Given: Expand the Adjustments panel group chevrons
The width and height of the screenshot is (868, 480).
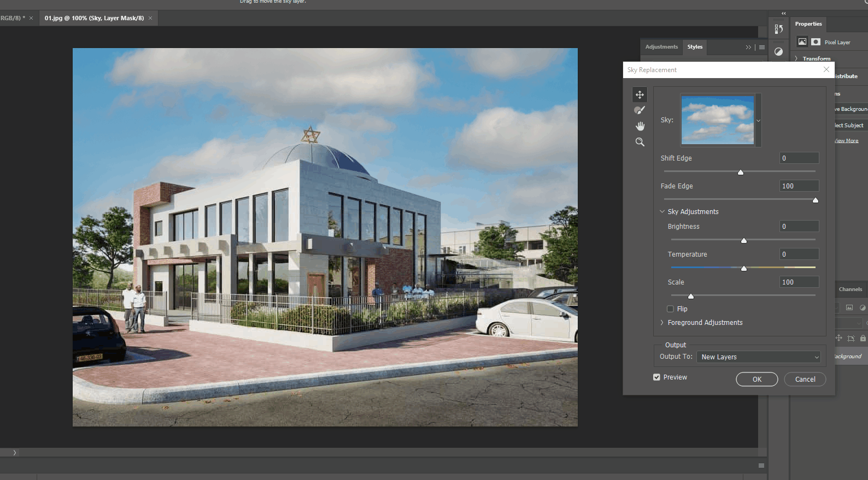Looking at the screenshot, I should click(748, 47).
